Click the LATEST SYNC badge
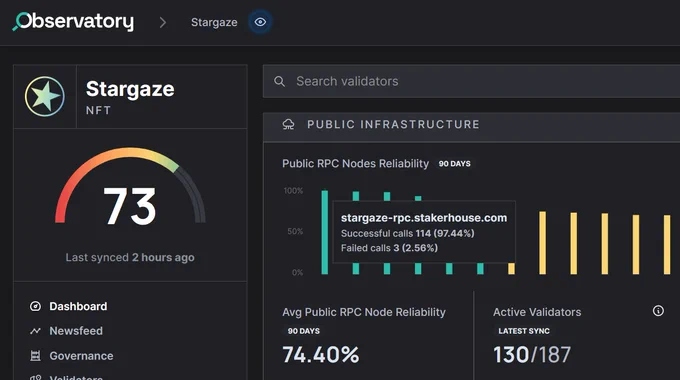680x380 pixels. (524, 331)
